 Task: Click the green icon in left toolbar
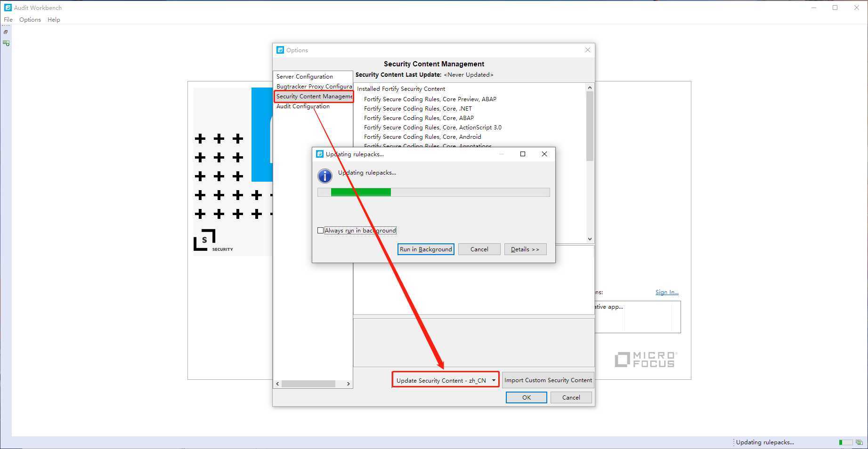pos(6,43)
